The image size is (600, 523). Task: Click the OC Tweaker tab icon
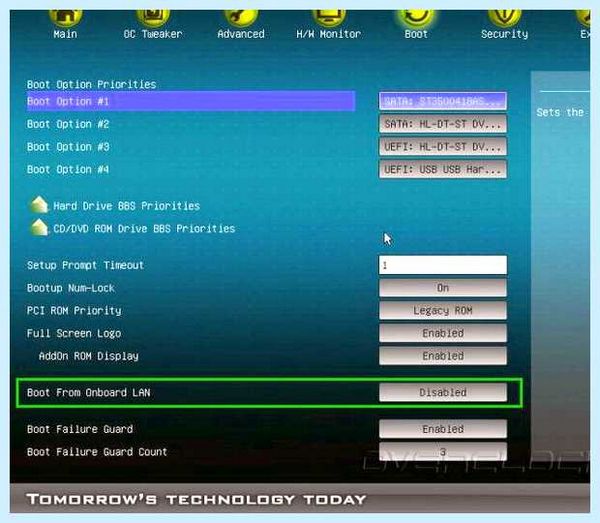pos(153,18)
